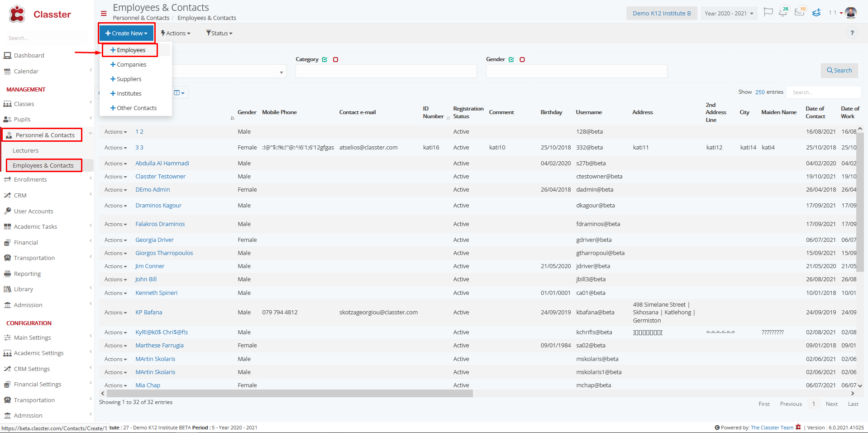Open Actions for Abdulla Al Hammadi
The height and width of the screenshot is (433, 868).
(x=115, y=164)
